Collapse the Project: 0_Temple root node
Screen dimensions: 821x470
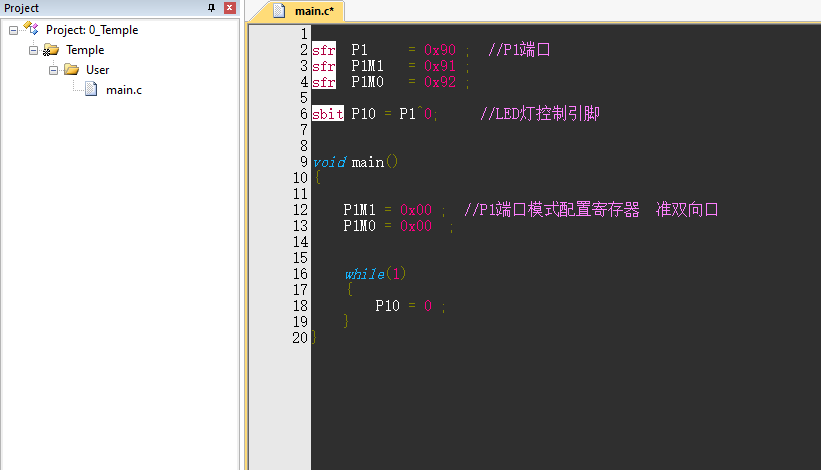pos(14,30)
